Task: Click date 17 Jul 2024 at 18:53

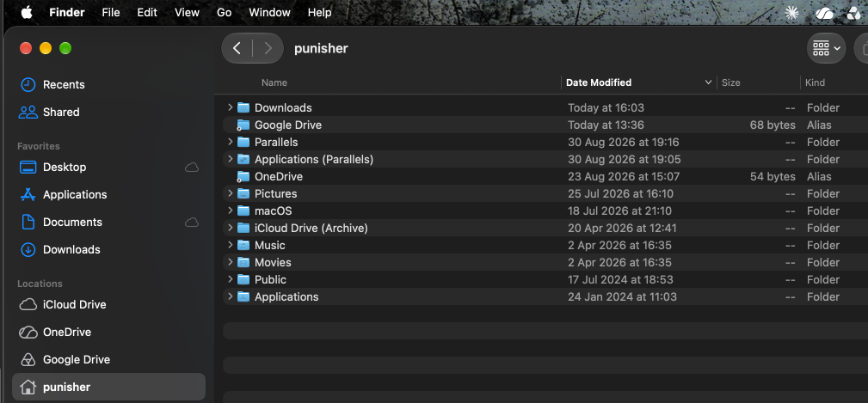Action: pos(620,280)
